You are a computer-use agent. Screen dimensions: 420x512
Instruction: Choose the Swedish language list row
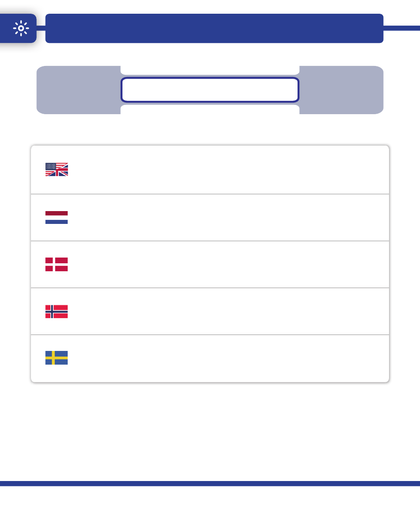(x=210, y=358)
